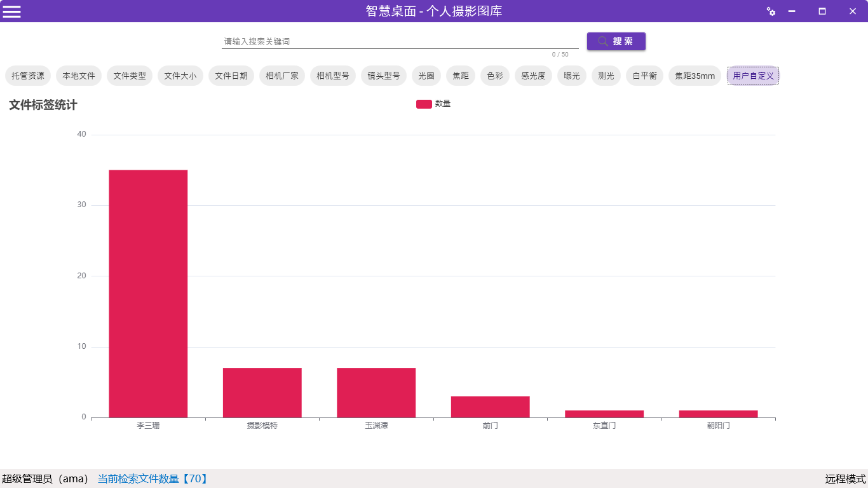The height and width of the screenshot is (488, 868).
Task: Choose the 镜头型号 filter chip
Action: click(384, 76)
